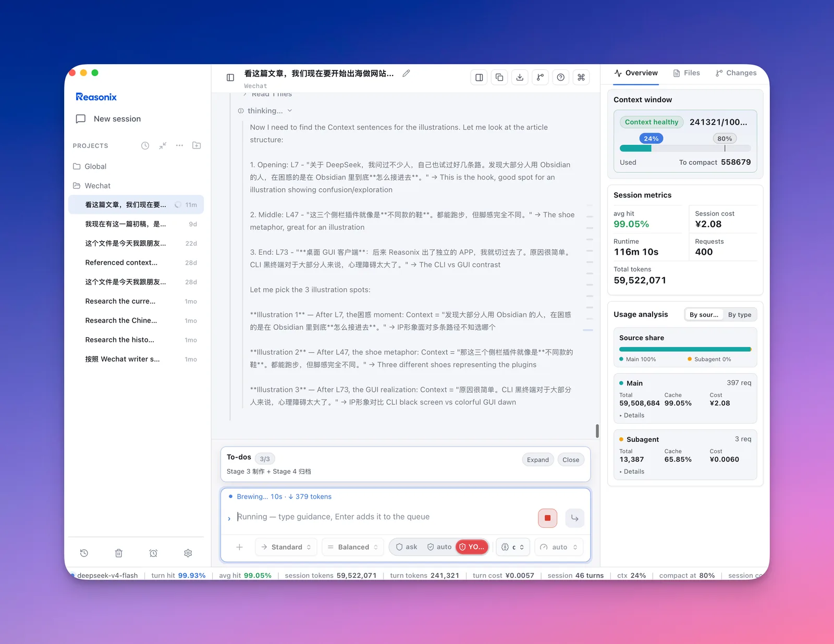Click the deepseek-v4-flash status entry

tap(104, 576)
